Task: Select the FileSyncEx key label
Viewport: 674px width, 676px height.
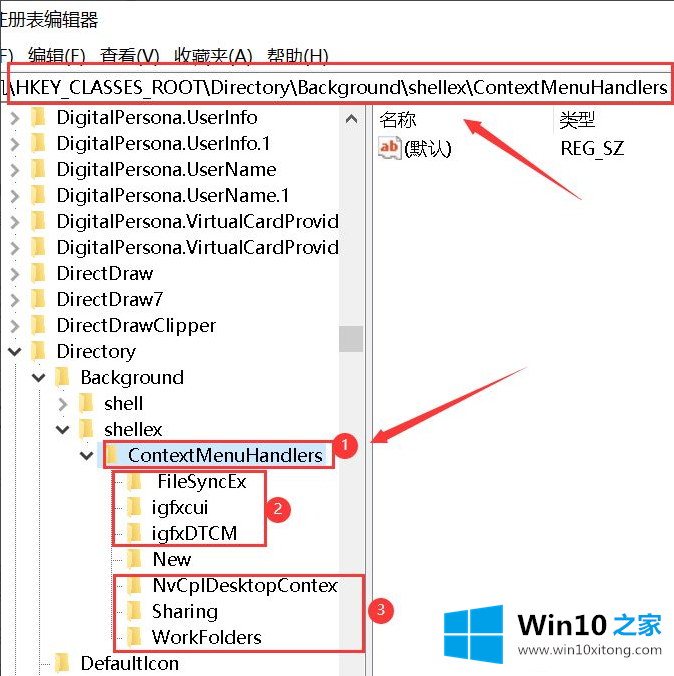Action: coord(202,482)
